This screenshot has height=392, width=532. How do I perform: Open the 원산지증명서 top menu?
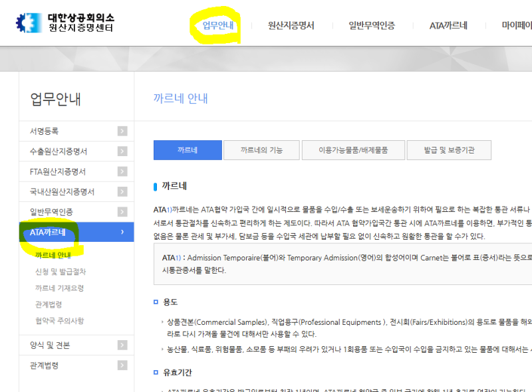tap(291, 25)
